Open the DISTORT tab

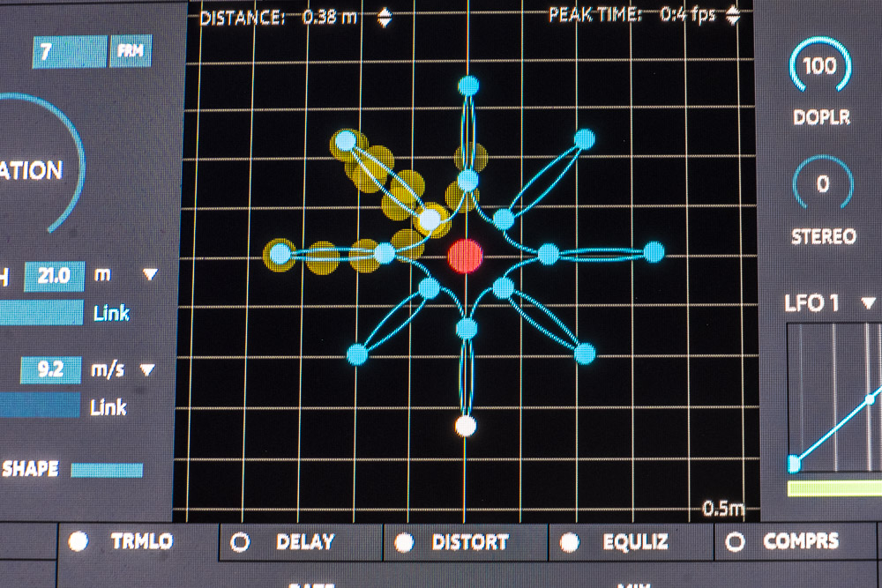click(466, 543)
